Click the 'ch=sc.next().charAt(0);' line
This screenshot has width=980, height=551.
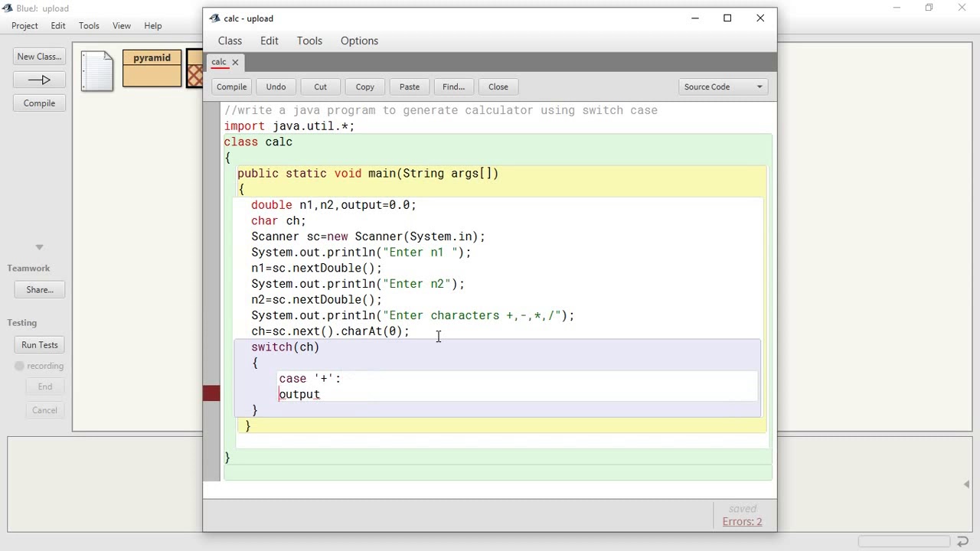[x=330, y=331]
